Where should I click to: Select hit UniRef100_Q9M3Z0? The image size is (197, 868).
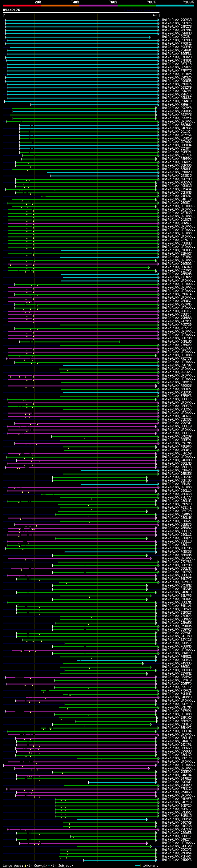[x=177, y=77]
